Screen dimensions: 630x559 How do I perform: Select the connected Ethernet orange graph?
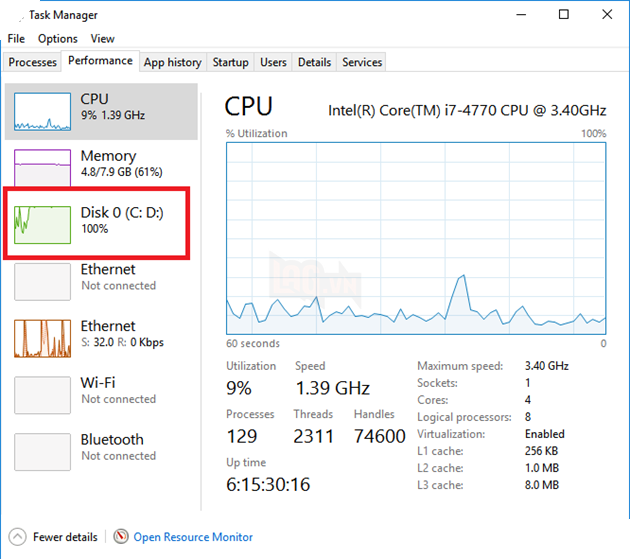coord(42,338)
